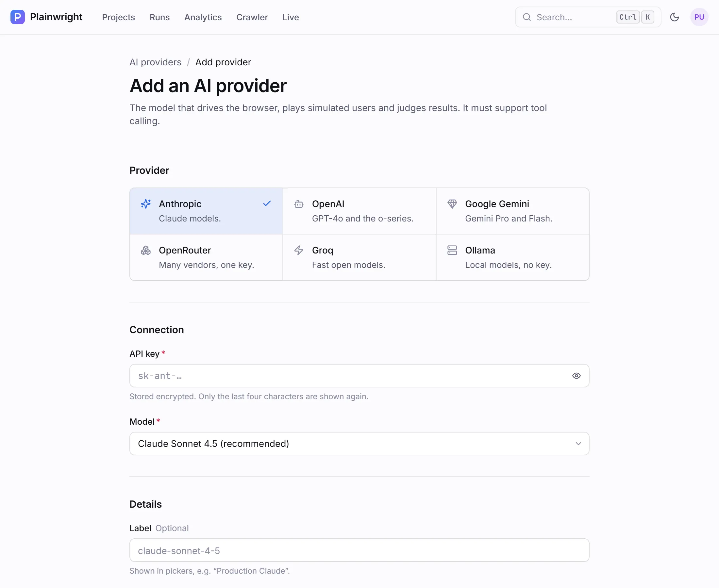The height and width of the screenshot is (588, 719).
Task: Click the Anthropic sparkle icon
Action: point(146,204)
